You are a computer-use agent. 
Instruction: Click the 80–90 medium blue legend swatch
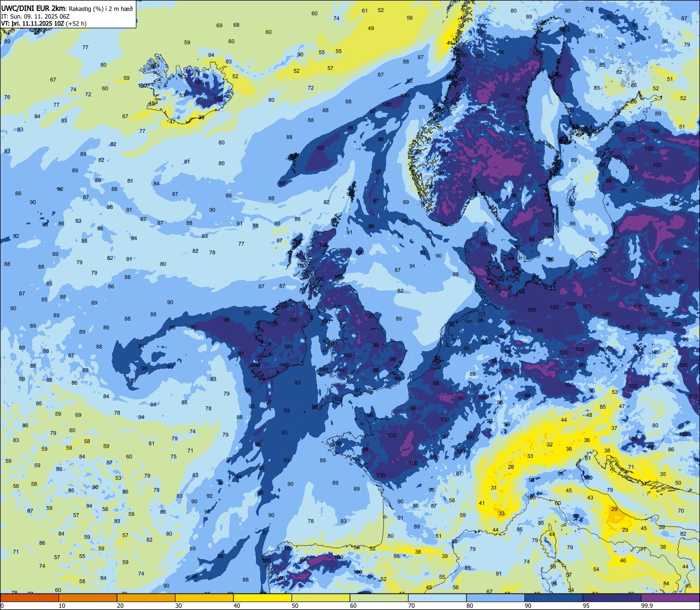pyautogui.click(x=495, y=598)
